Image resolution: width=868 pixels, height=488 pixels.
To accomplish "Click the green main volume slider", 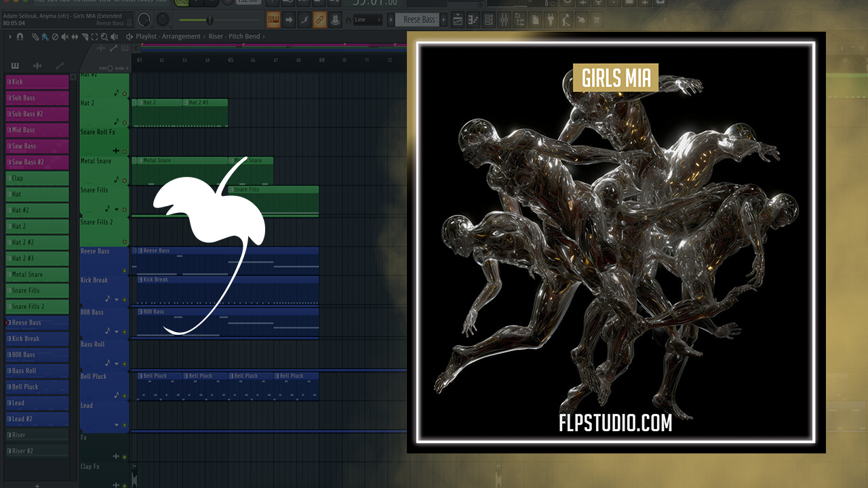I will (209, 20).
